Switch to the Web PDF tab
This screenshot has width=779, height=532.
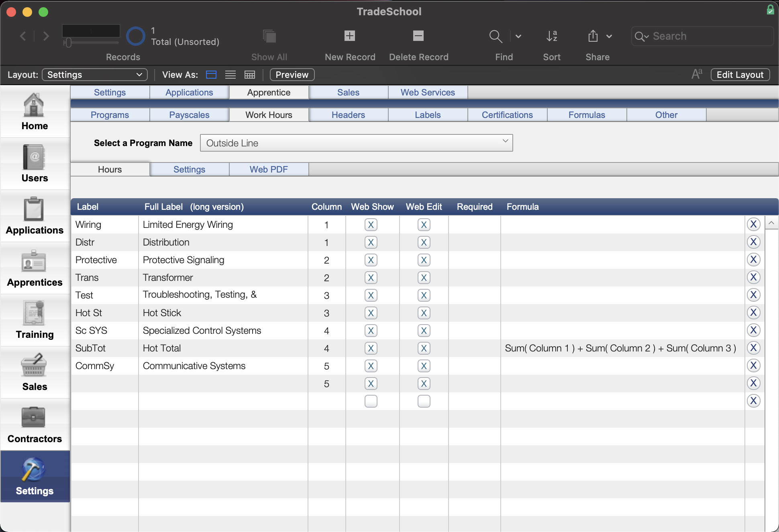point(269,169)
